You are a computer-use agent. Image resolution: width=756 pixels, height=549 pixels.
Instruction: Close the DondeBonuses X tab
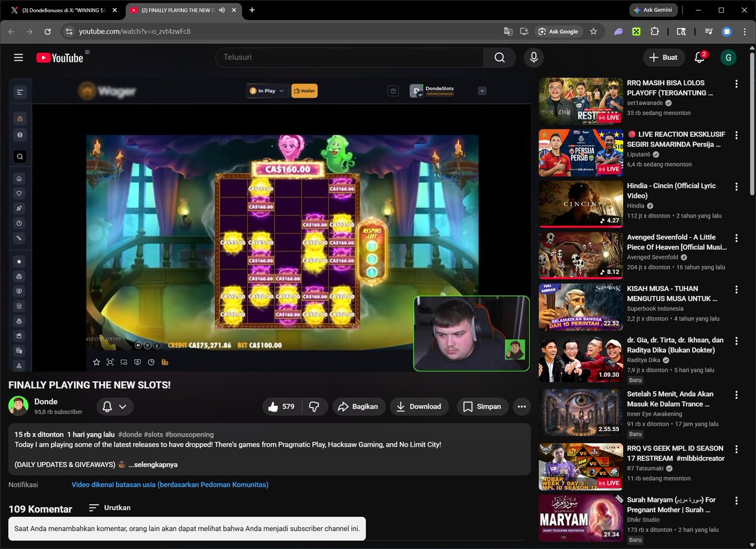[115, 10]
